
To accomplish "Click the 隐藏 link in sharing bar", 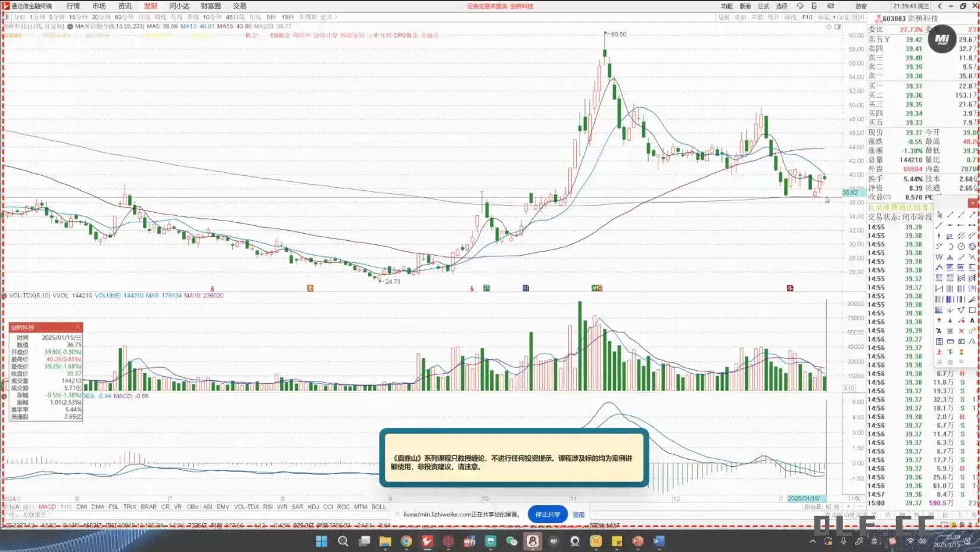I will pyautogui.click(x=578, y=514).
